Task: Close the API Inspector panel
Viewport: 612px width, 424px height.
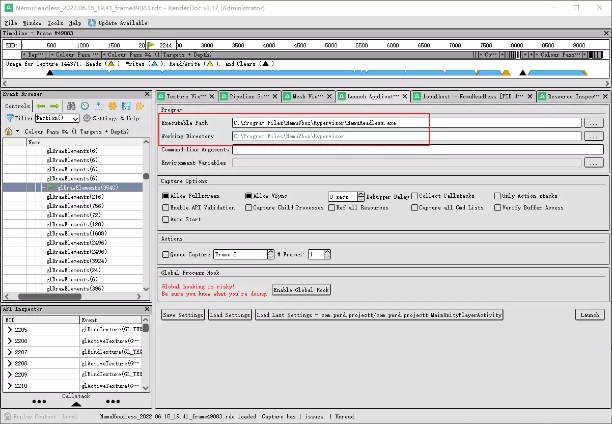Action: point(147,309)
